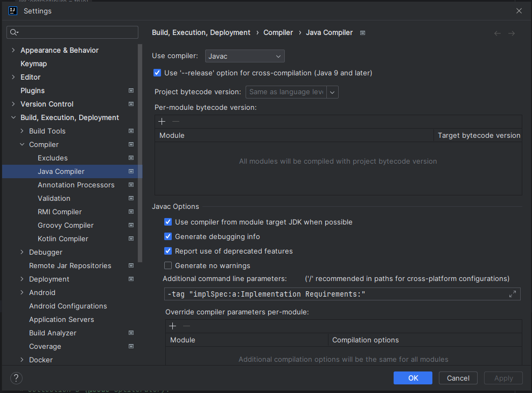Click project-level icon beside Groovy Compiler
Viewport: 532px width, 393px height.
point(131,225)
